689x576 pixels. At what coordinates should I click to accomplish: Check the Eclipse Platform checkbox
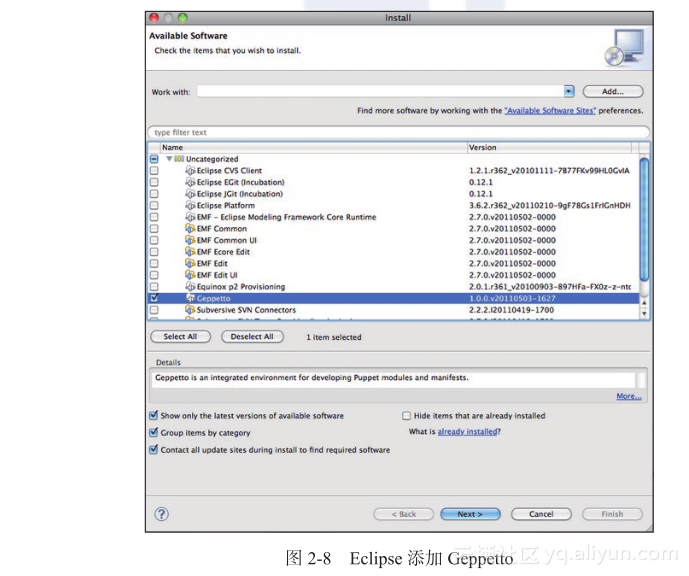[x=154, y=205]
